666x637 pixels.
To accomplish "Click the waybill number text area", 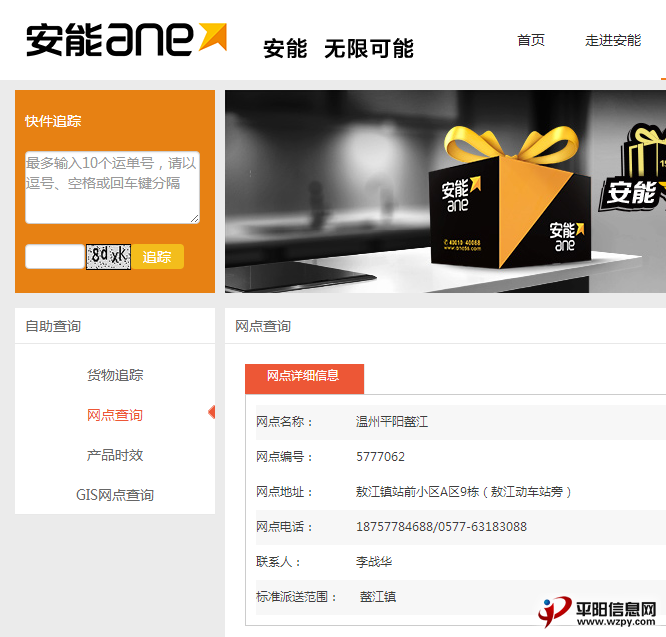I will tap(112, 187).
